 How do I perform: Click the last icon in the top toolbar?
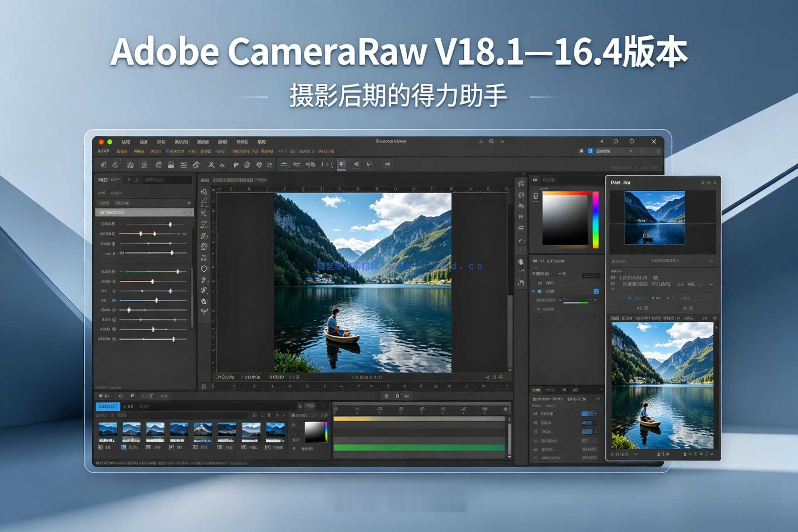point(388,164)
